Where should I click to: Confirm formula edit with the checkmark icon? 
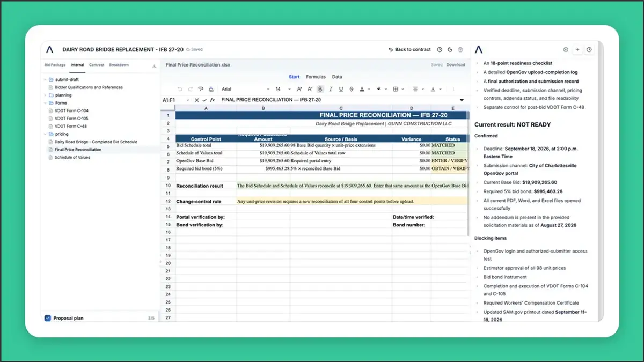pos(204,100)
